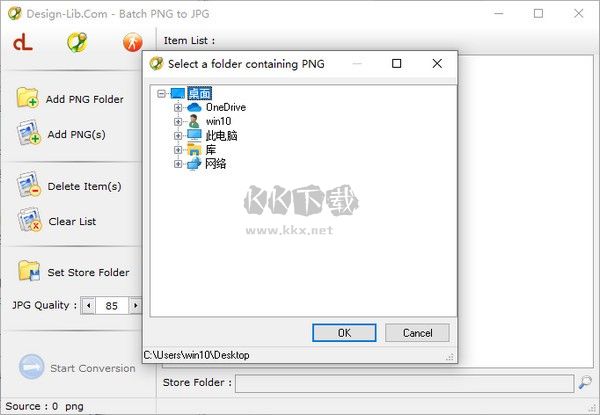Click the OneDrive cloud icon

coord(194,107)
